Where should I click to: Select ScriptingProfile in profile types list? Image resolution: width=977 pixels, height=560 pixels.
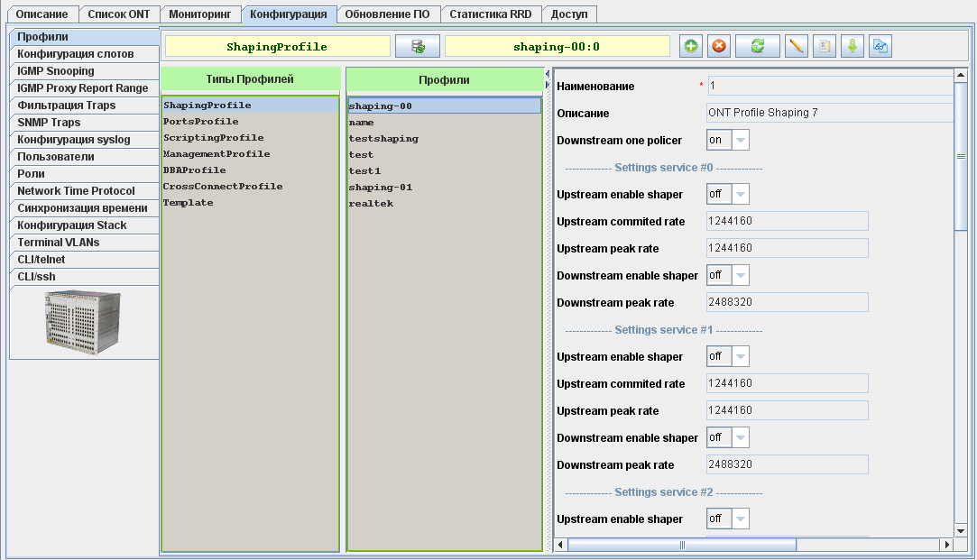[251, 138]
